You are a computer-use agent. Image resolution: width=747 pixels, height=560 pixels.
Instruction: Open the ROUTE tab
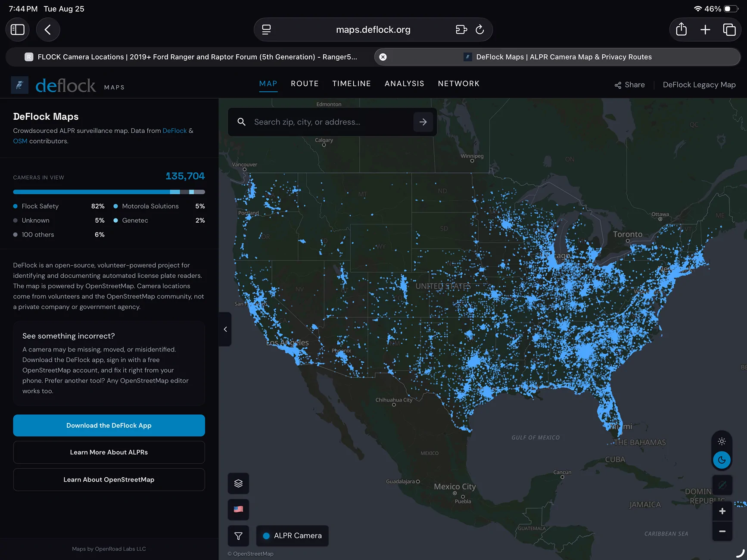(305, 84)
